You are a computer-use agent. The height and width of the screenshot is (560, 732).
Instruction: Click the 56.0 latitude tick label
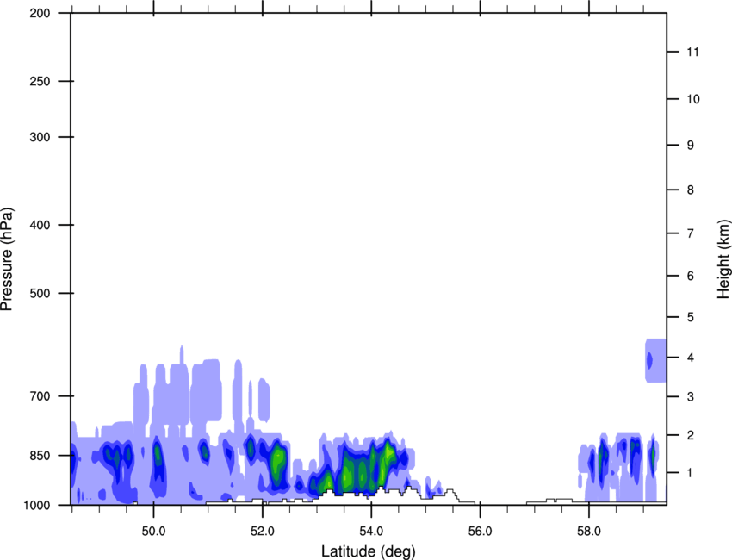click(481, 532)
